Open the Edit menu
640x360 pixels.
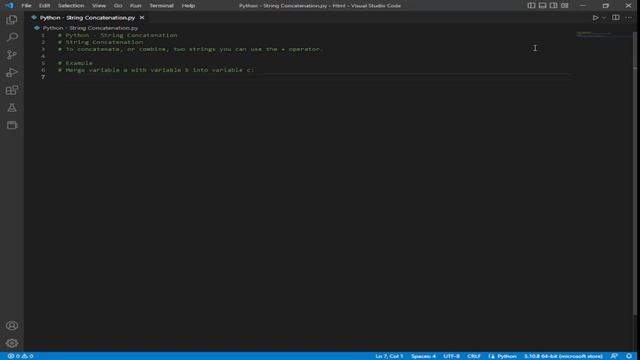click(44, 6)
